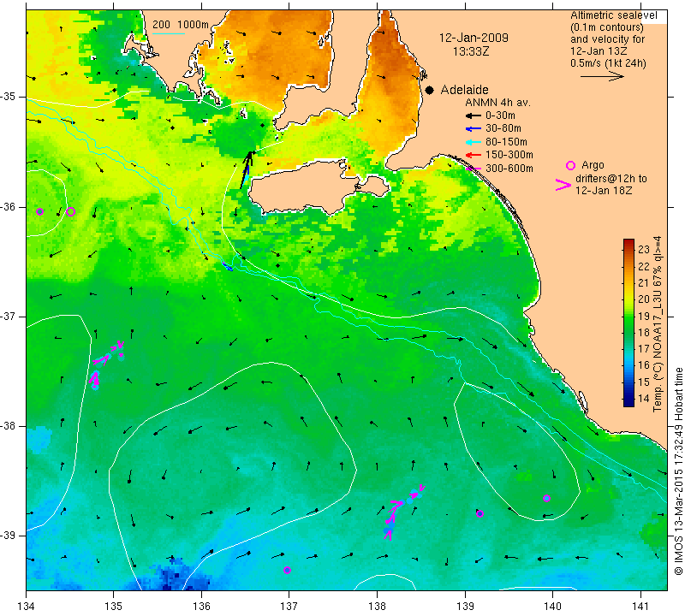Click the magenta drifter arrowhead legend symbol
The image size is (685, 616).
click(563, 185)
